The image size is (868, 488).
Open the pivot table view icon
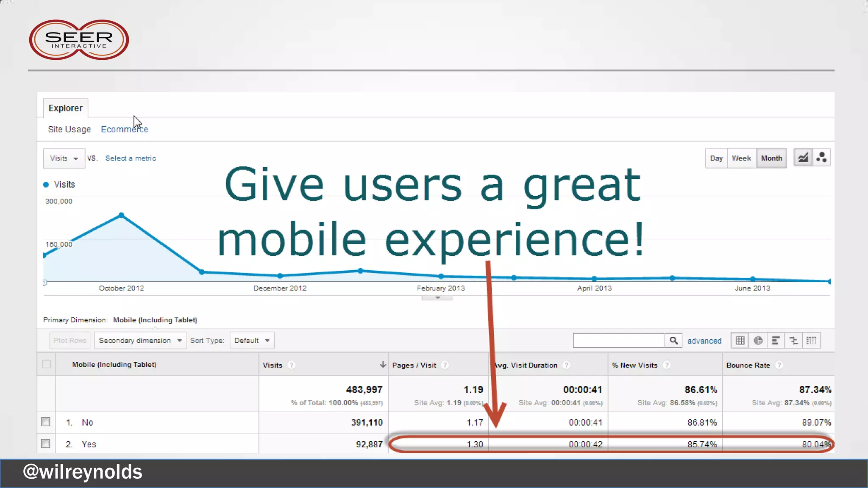[811, 341]
